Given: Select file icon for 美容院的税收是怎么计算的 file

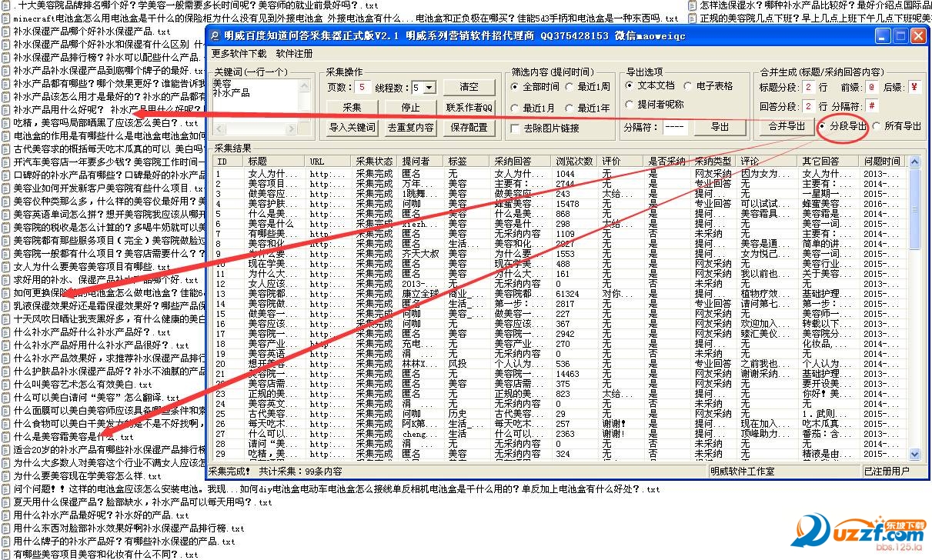Looking at the screenshot, I should click(6, 228).
